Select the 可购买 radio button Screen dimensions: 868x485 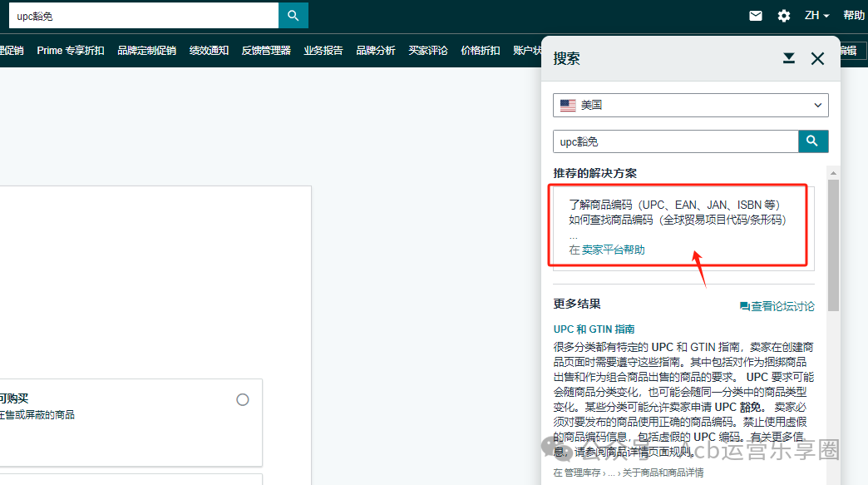(243, 400)
